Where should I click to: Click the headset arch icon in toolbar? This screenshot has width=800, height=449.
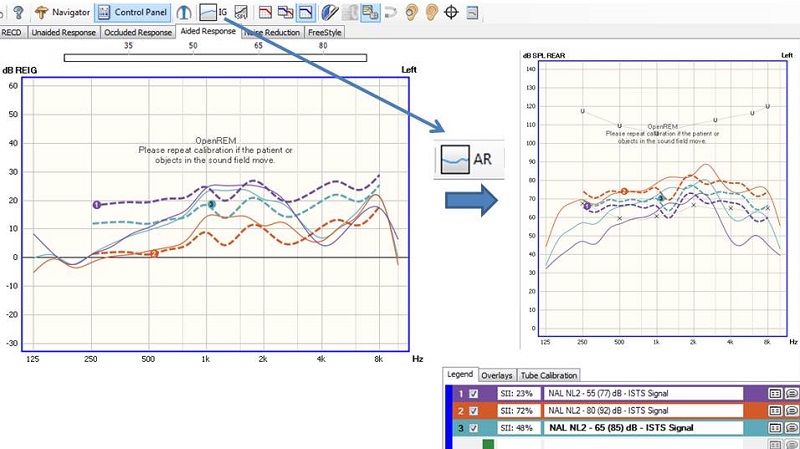184,12
